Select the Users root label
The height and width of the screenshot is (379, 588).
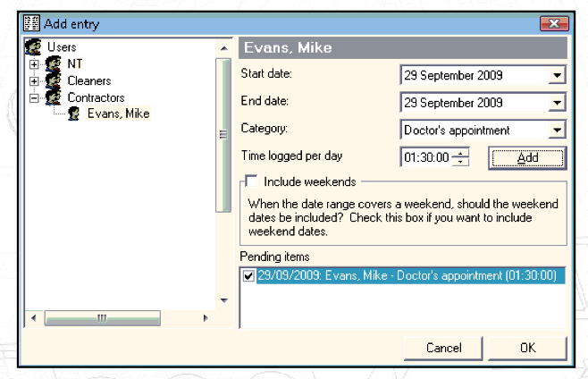[x=62, y=46]
